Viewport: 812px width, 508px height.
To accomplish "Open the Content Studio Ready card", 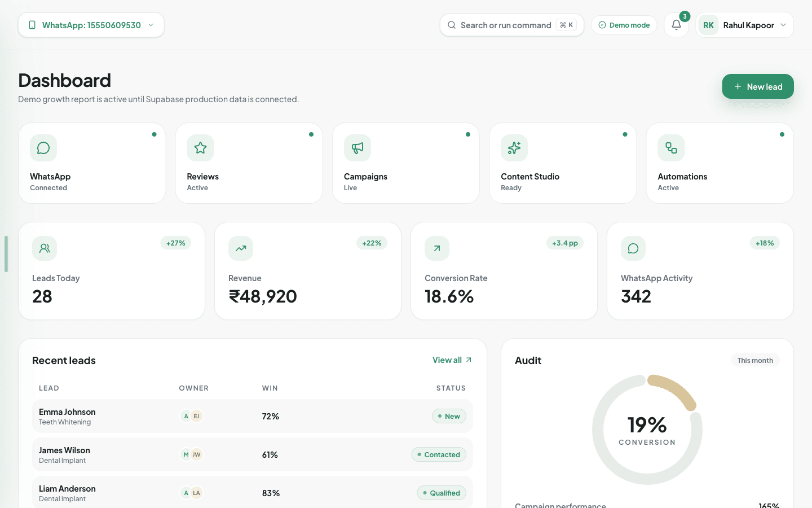I will [563, 163].
